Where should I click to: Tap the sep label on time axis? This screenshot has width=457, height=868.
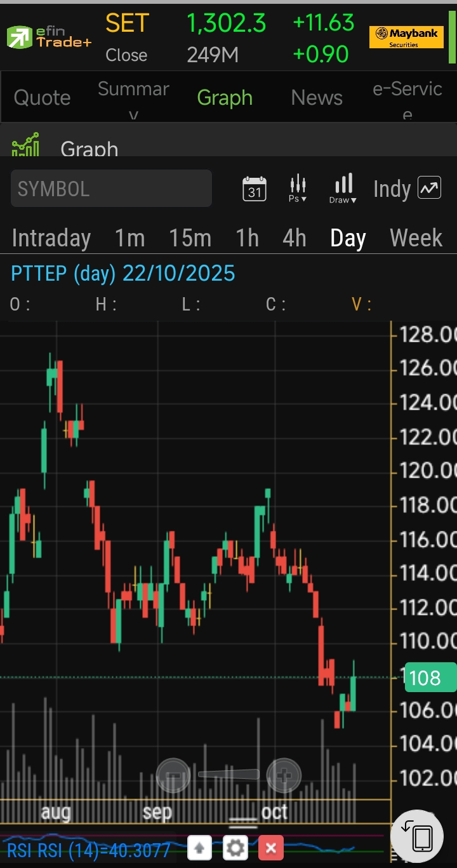tap(157, 812)
